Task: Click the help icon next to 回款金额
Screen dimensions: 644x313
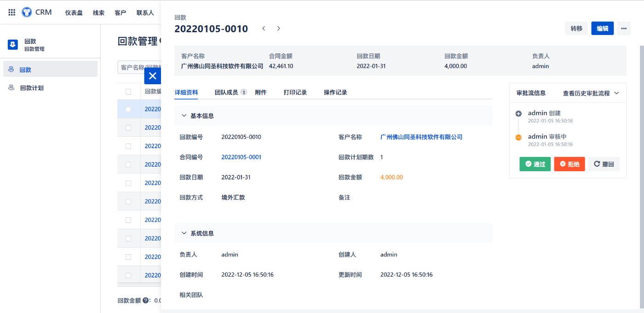Action: 146,300
